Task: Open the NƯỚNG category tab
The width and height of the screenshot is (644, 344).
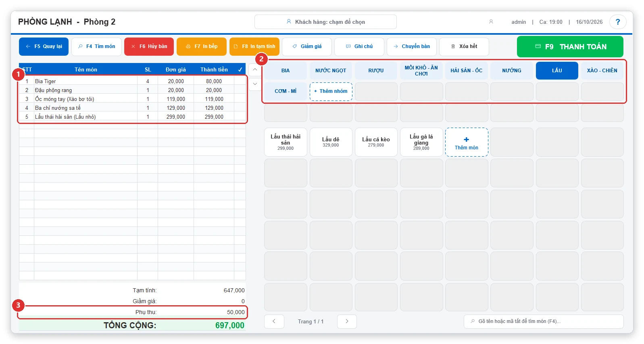Action: pyautogui.click(x=512, y=71)
